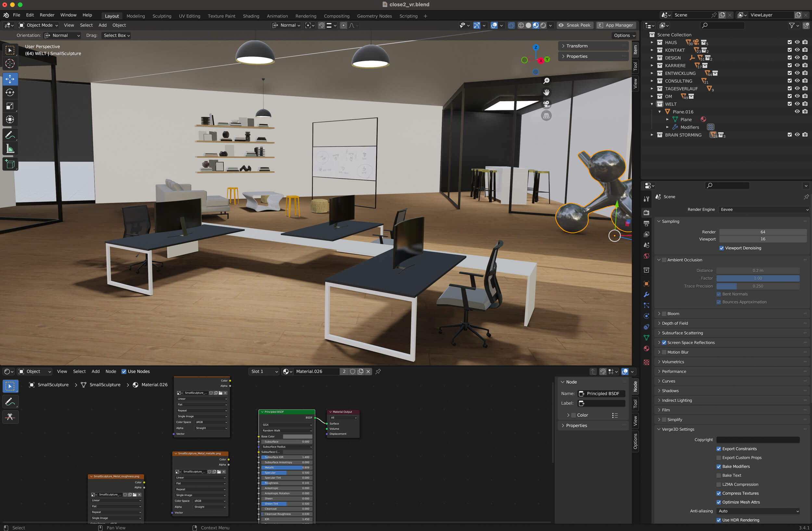Viewport: 812px width, 531px height.
Task: Click the Add Cube tool icon
Action: [x=10, y=164]
